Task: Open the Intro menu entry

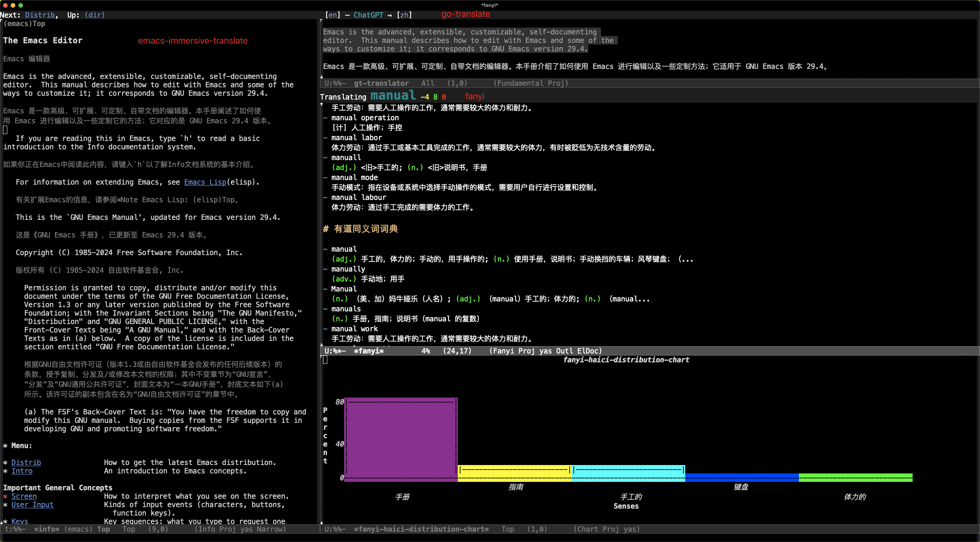Action: click(22, 471)
